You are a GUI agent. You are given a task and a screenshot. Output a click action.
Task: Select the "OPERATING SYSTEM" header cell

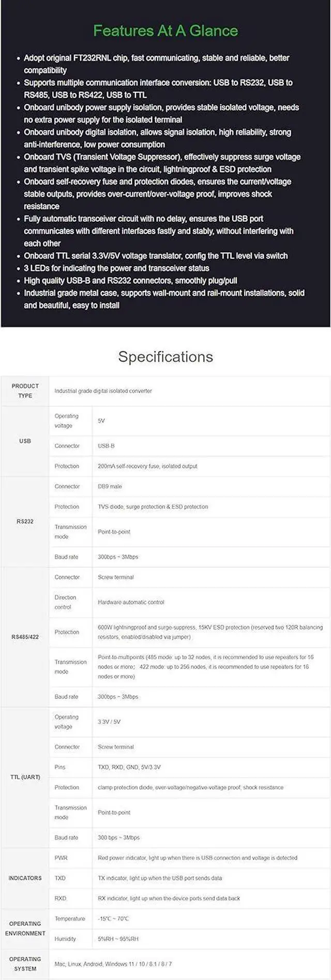(x=25, y=963)
